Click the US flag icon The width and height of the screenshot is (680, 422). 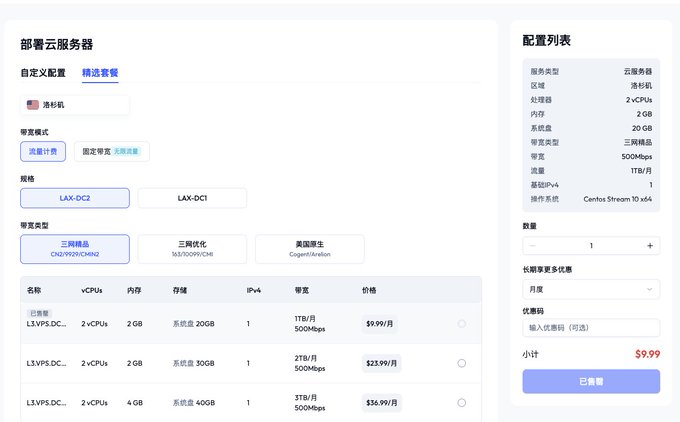pyautogui.click(x=33, y=105)
